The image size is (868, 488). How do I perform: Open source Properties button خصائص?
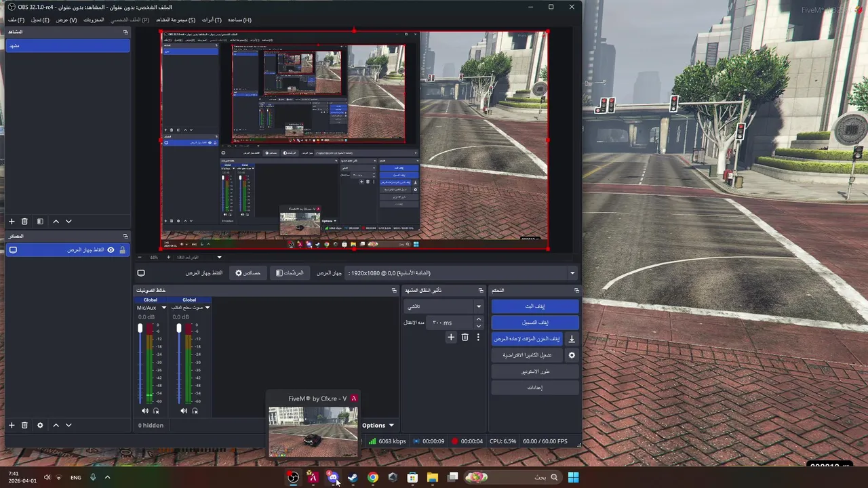(x=248, y=272)
